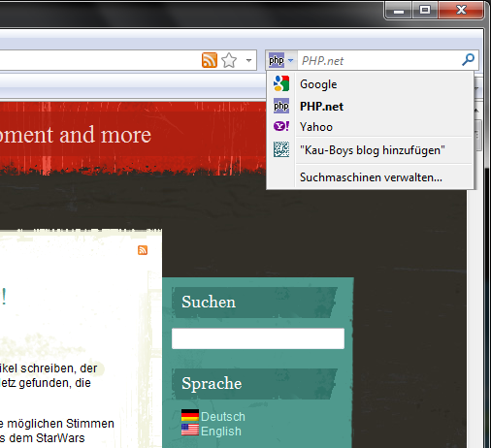This screenshot has width=491, height=448.
Task: Click the US flag icon
Action: click(x=190, y=430)
